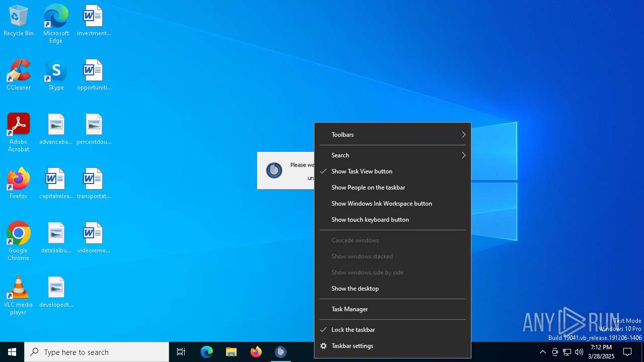Expand the Toolbars submenu
The image size is (644, 362).
[392, 135]
